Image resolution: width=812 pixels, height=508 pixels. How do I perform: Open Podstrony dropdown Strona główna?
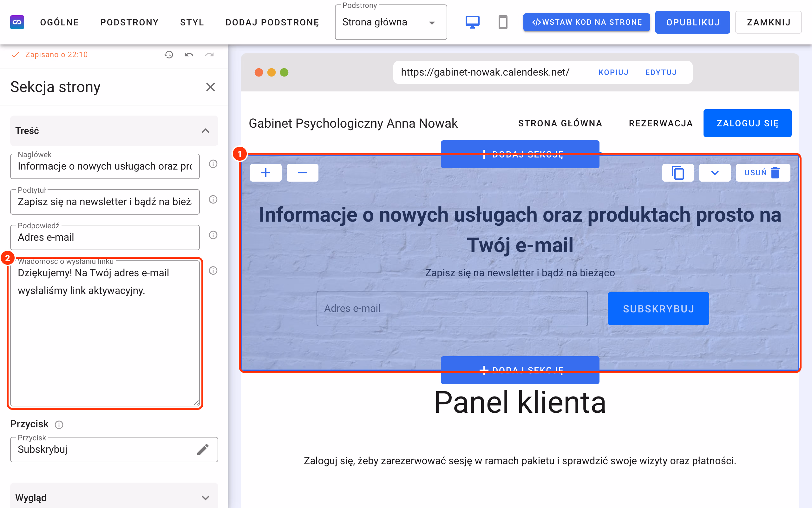(x=390, y=23)
